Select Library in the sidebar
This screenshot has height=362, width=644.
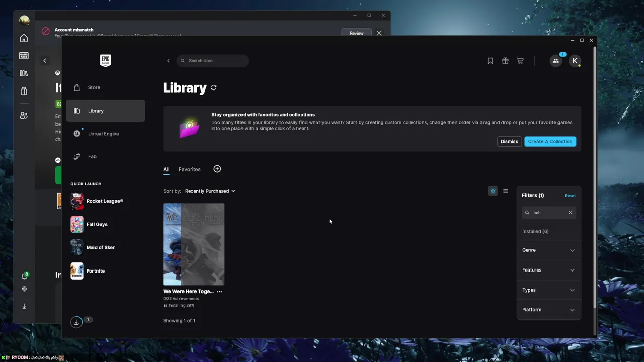[106, 111]
